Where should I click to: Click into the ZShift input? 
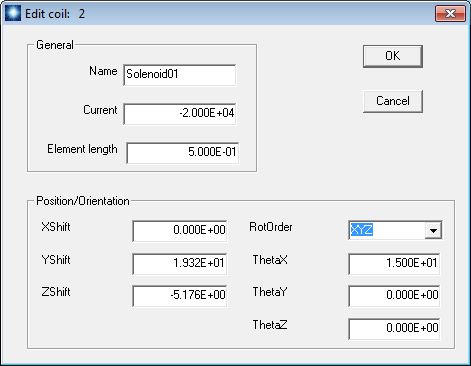pyautogui.click(x=180, y=296)
